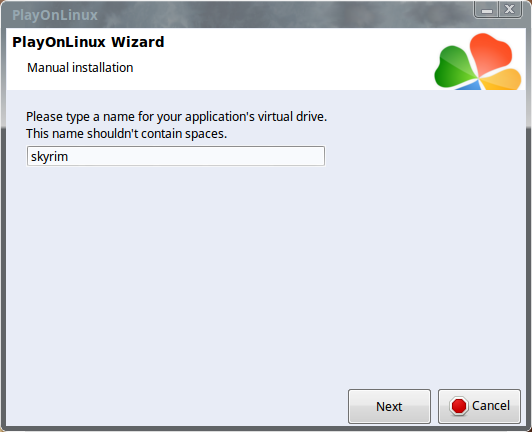Click the blue petal of the logo
Image resolution: width=532 pixels, height=432 pixels.
coord(469,86)
